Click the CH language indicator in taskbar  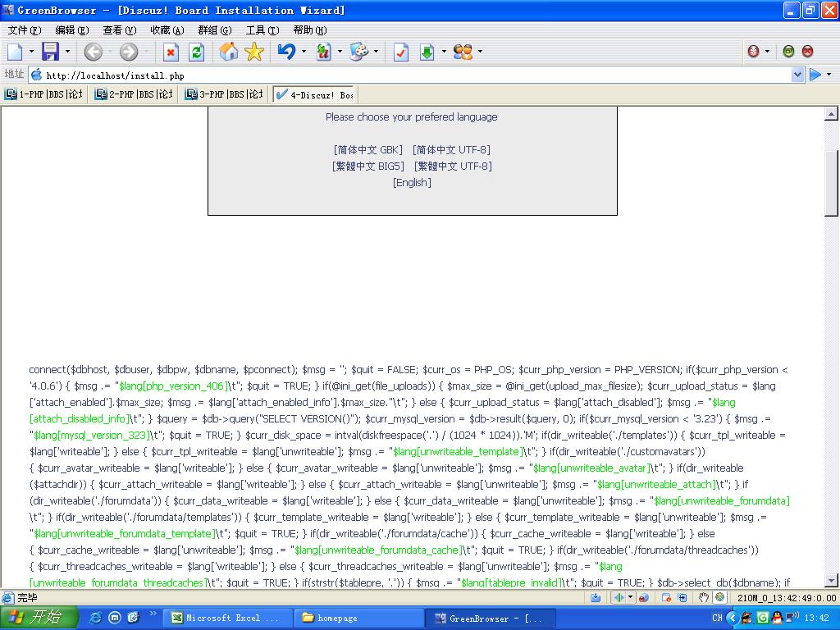(717, 618)
